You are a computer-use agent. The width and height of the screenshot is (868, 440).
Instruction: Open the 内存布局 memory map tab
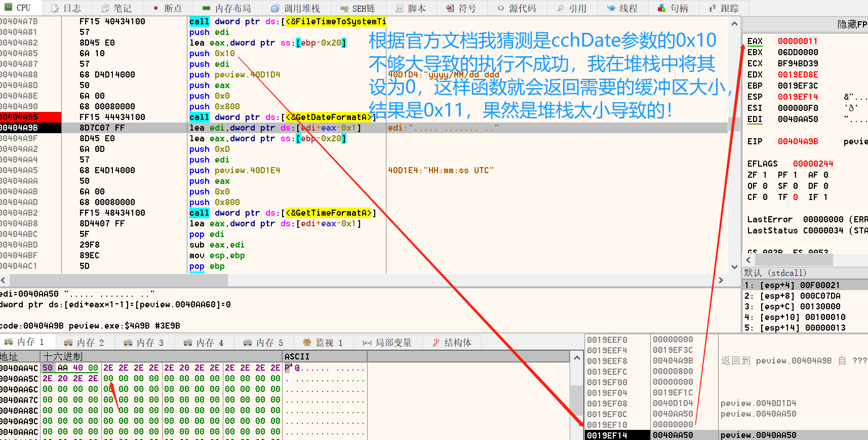click(227, 8)
